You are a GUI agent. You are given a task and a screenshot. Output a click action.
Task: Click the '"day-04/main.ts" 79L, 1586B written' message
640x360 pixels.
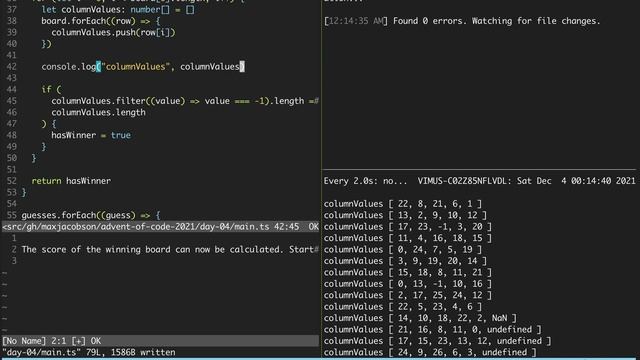tap(89, 352)
